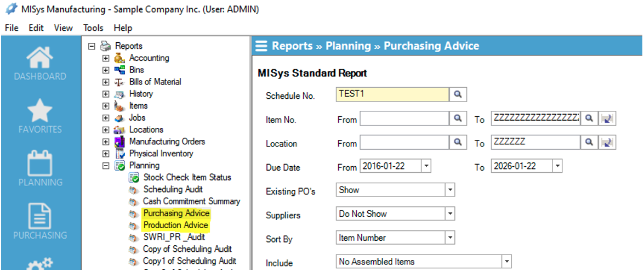Click the Schedule No. field containing TEST1
The height and width of the screenshot is (271, 644).
point(392,95)
